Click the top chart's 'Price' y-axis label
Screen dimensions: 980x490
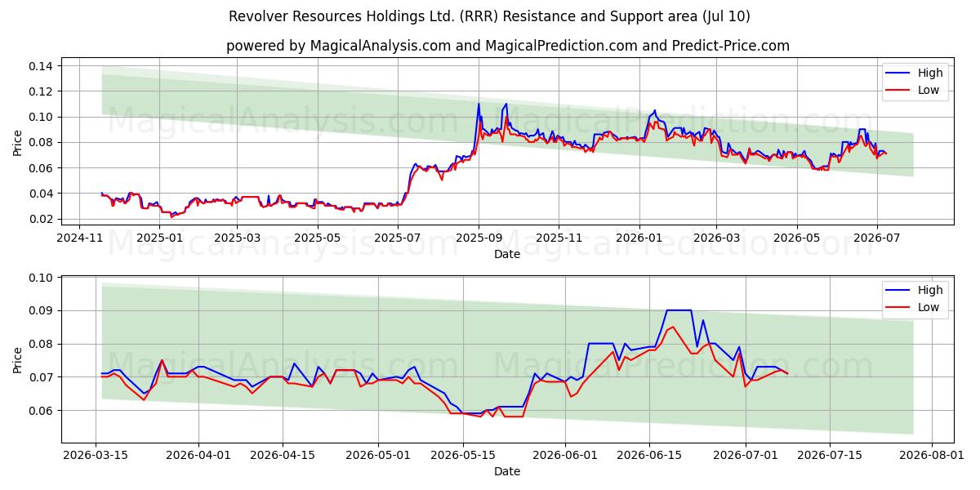(x=18, y=142)
